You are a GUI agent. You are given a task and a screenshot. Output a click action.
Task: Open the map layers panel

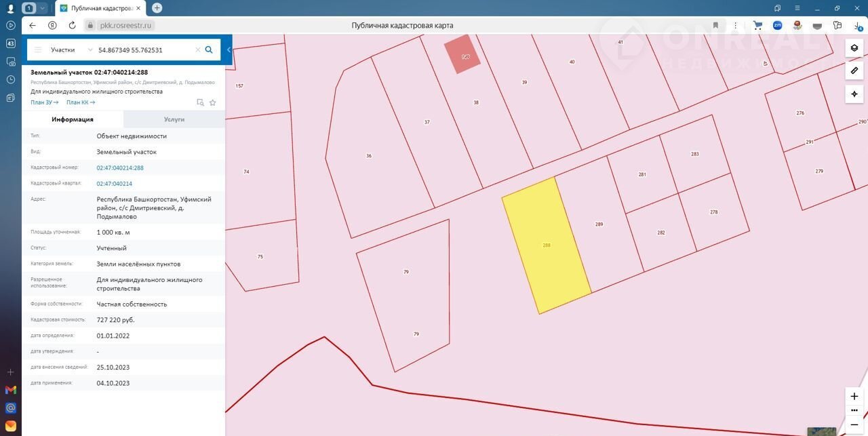(x=854, y=48)
